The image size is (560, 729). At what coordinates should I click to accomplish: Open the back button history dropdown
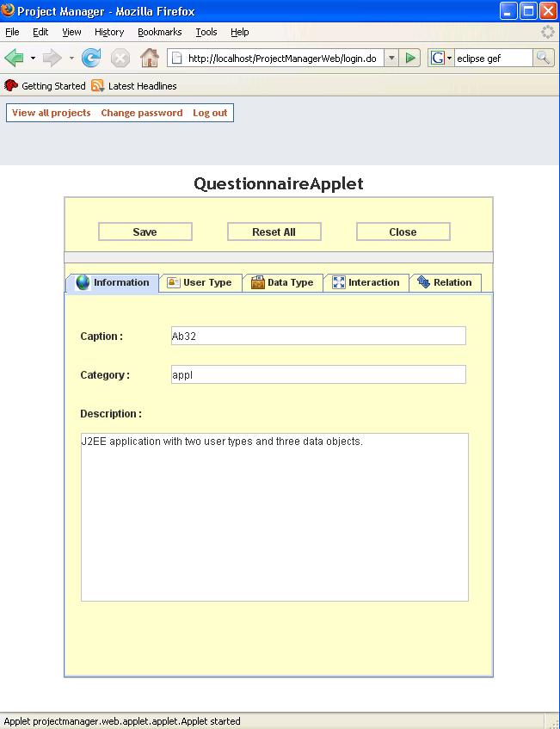[33, 59]
